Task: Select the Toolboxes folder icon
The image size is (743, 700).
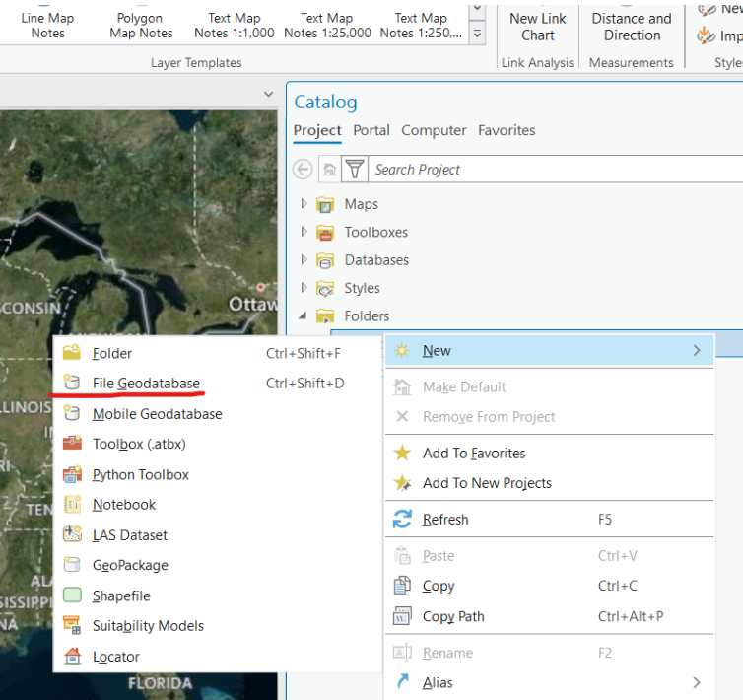Action: (325, 233)
